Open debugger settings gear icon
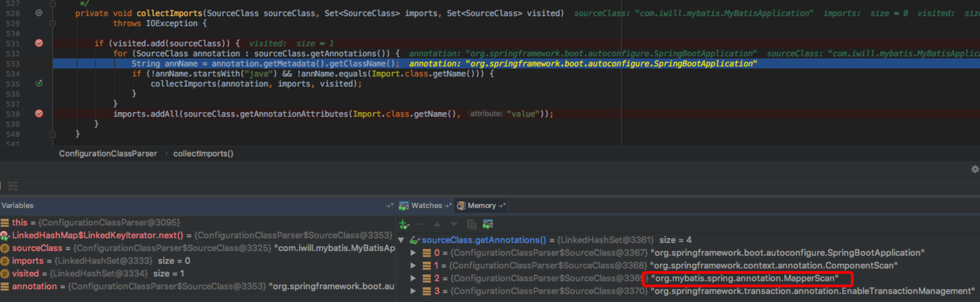 pyautogui.click(x=975, y=169)
